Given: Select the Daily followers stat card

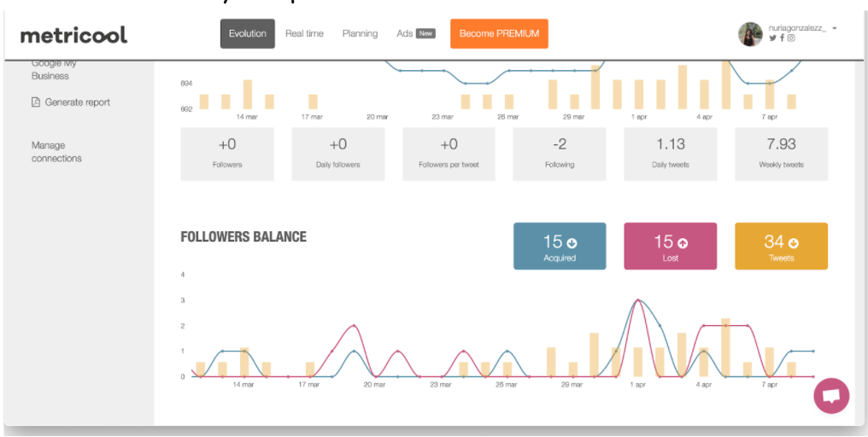Looking at the screenshot, I should [338, 154].
